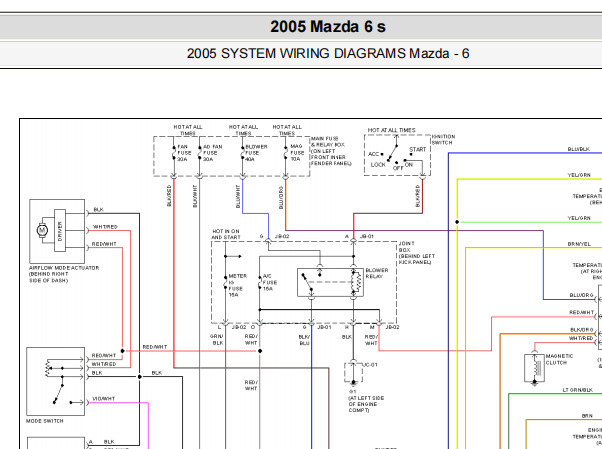The height and width of the screenshot is (449, 602).
Task: Click the "2005 Mazda 6 s" heading
Action: [x=327, y=27]
